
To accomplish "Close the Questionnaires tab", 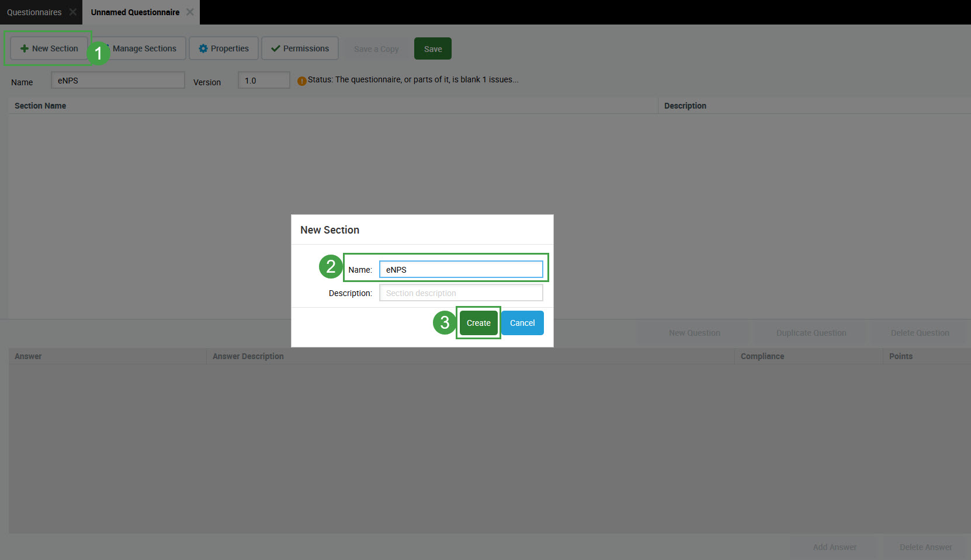I will (73, 12).
